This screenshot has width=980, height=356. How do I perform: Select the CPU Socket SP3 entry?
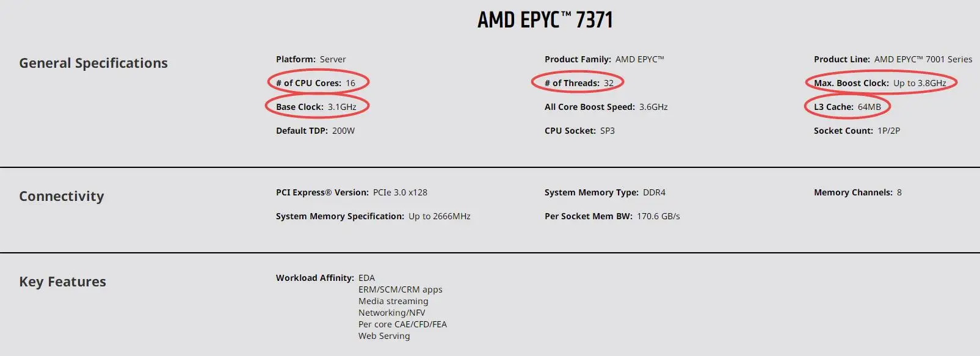point(579,131)
